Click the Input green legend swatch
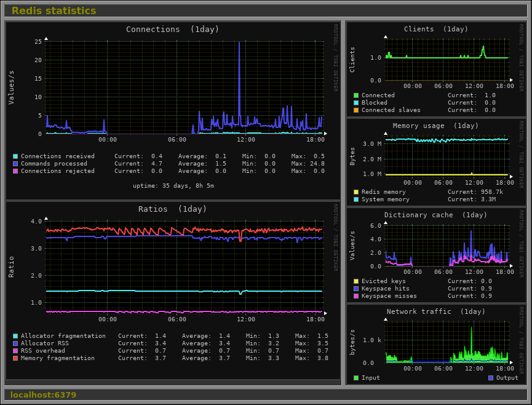Viewport: 532px width, 405px height. tap(356, 378)
